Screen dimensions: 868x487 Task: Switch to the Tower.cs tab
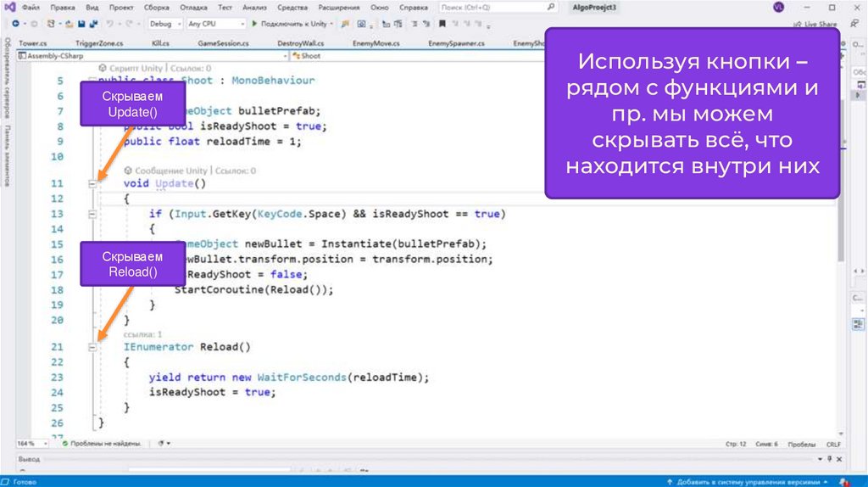(x=33, y=43)
